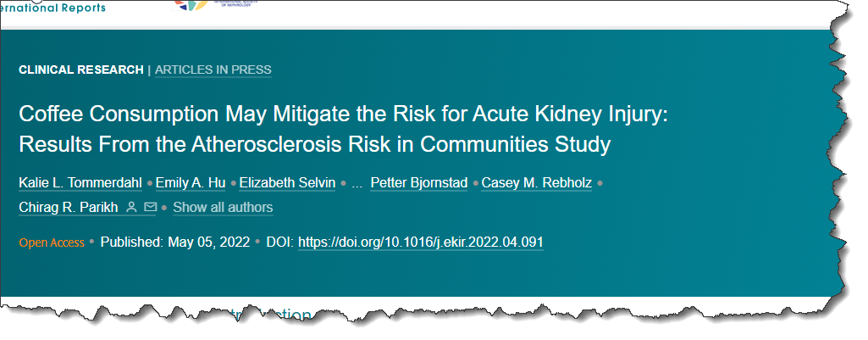This screenshot has height=340, width=868.
Task: Follow the doi.org article DOI link
Action: click(421, 242)
